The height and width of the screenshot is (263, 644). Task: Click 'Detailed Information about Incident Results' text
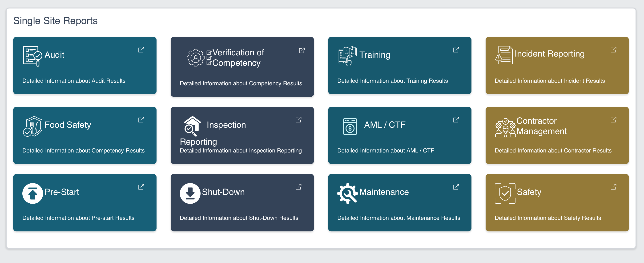(x=550, y=81)
